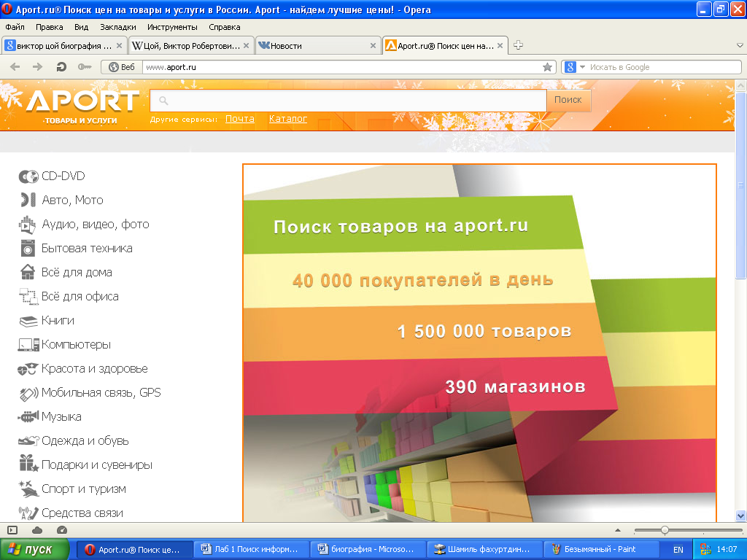
Task: Close the Aport.ru tab
Action: 500,46
